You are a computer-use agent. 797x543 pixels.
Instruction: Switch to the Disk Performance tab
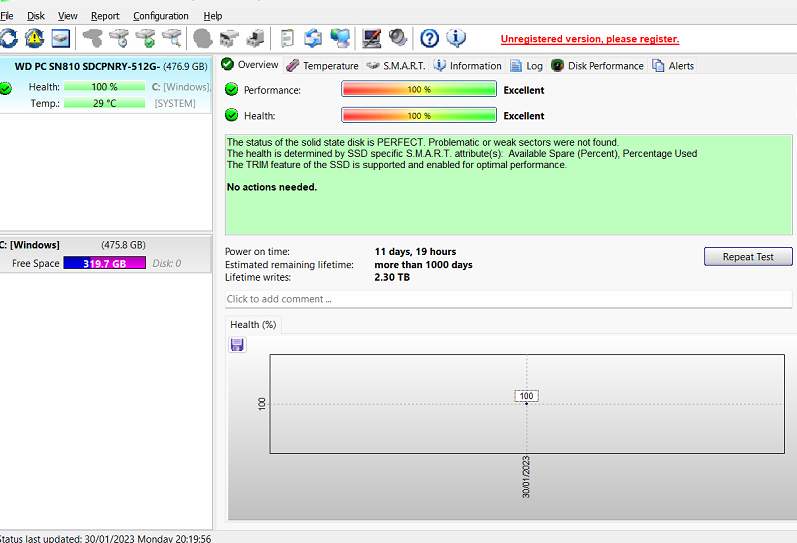598,66
